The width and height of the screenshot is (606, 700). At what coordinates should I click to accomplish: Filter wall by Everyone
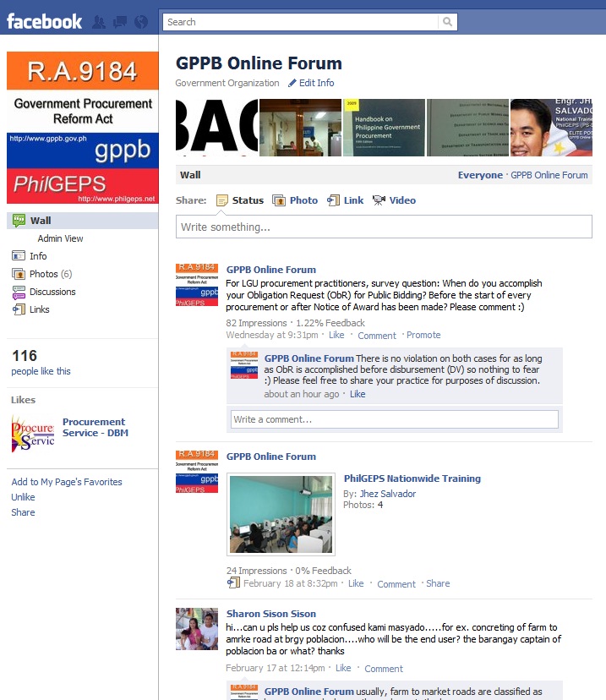pos(480,175)
